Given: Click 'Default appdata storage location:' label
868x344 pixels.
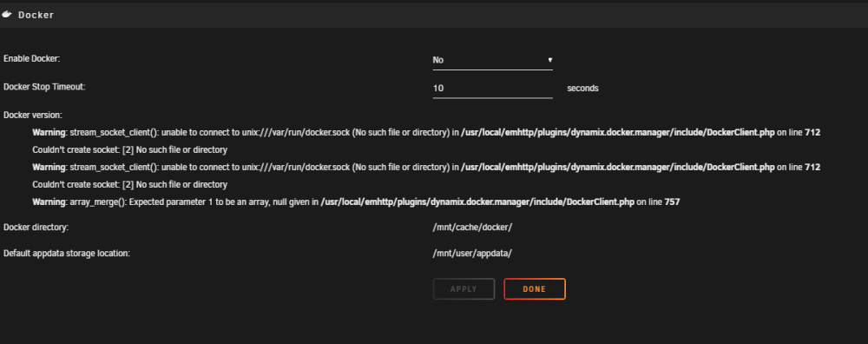Looking at the screenshot, I should (x=67, y=253).
